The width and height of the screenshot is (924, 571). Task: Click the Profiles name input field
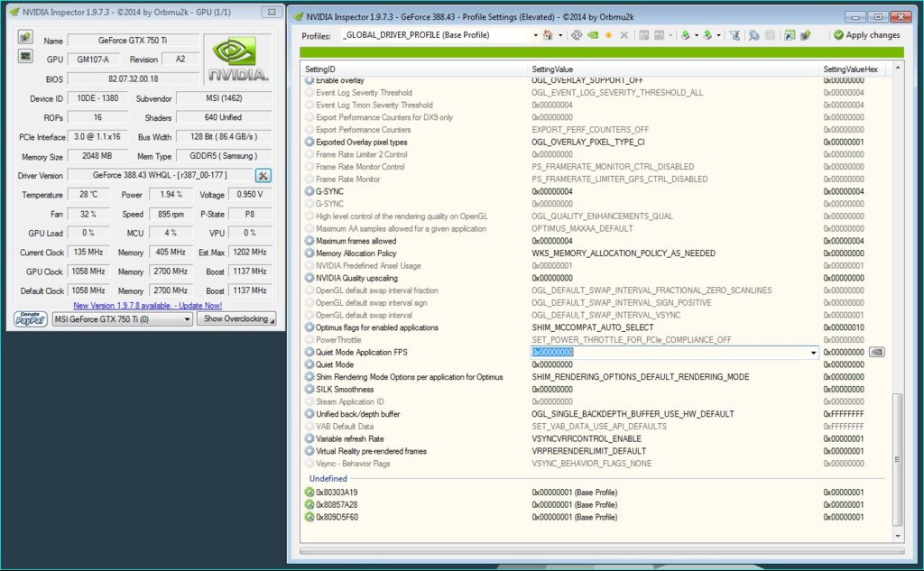[436, 35]
